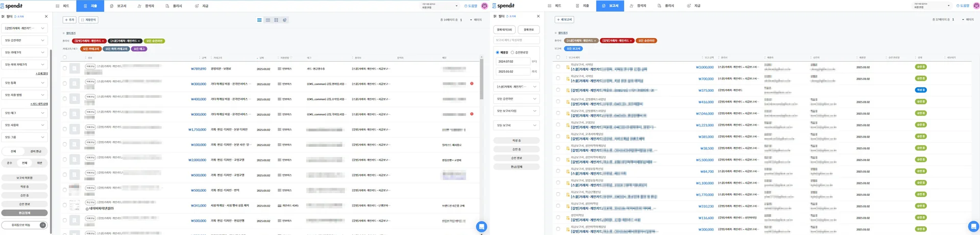The height and width of the screenshot is (235, 980).
Task: Select the pie chart view icon
Action: [x=285, y=20]
